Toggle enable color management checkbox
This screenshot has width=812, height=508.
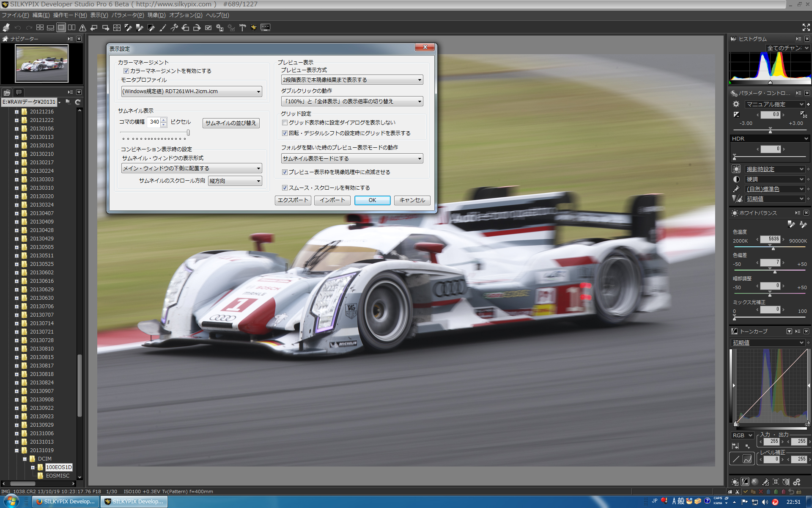coord(126,71)
